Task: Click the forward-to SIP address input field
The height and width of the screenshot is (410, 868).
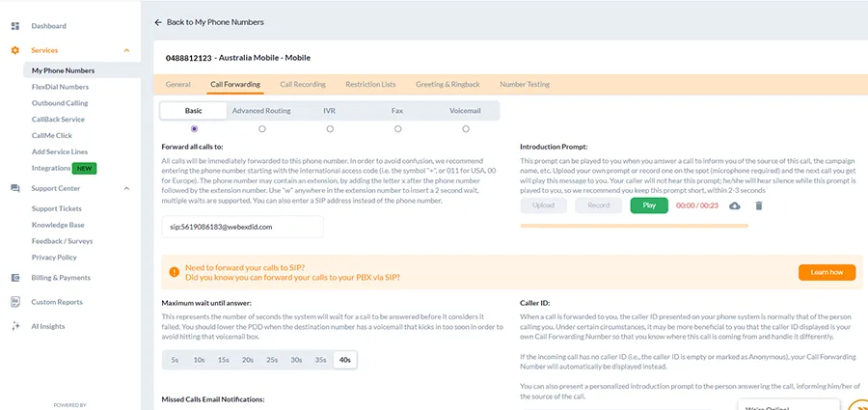Action: click(242, 227)
